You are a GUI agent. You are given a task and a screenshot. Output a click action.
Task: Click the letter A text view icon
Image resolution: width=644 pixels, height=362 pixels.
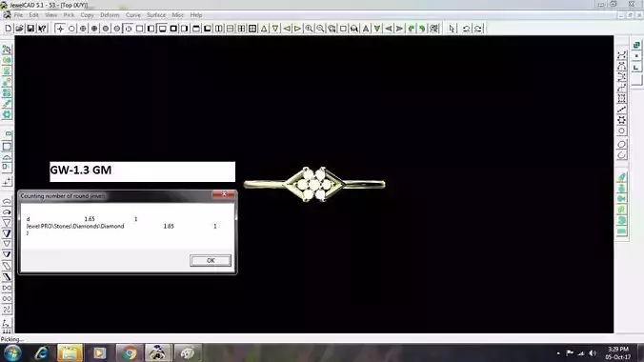(366, 29)
